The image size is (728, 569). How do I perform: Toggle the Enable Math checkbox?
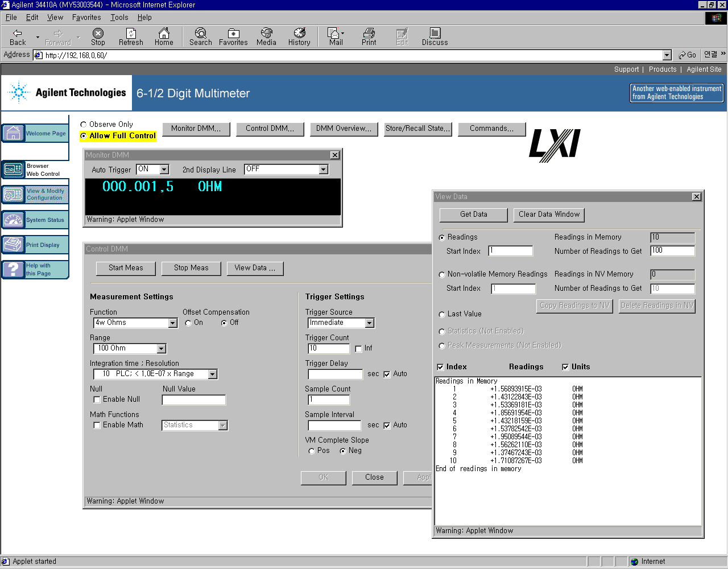click(x=97, y=425)
